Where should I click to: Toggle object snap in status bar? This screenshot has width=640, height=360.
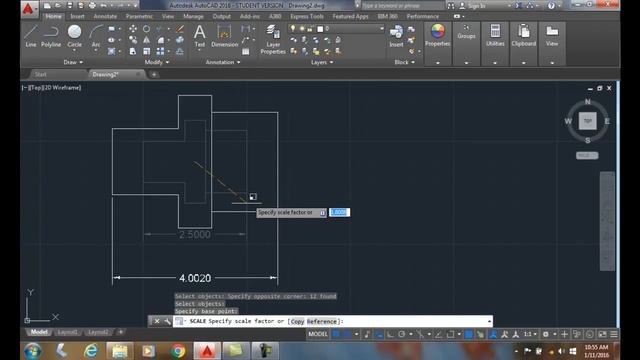(x=450, y=334)
